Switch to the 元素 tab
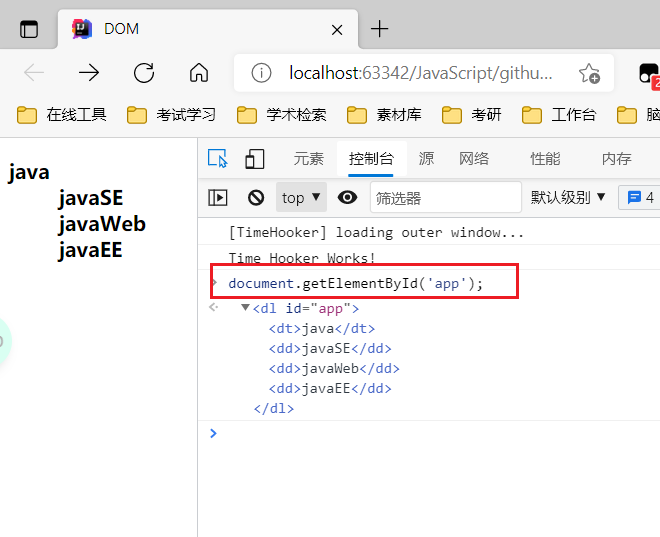Viewport: 660px width, 537px height. click(x=308, y=159)
